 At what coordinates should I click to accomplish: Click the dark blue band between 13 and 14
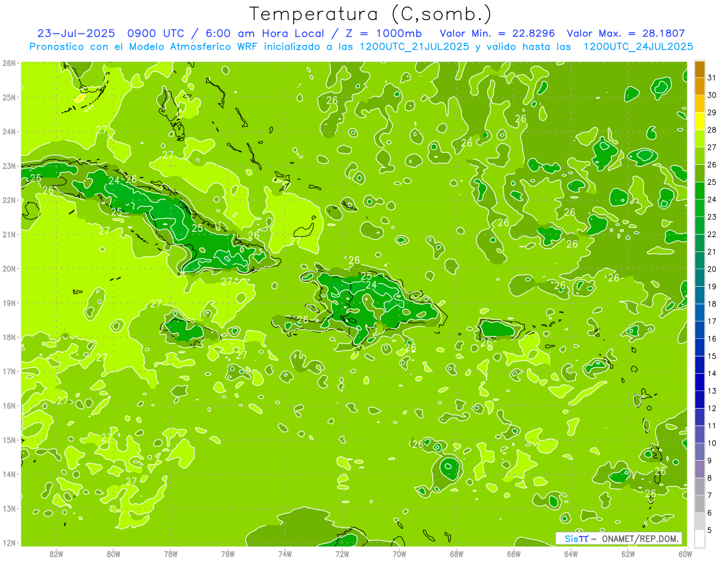699,382
